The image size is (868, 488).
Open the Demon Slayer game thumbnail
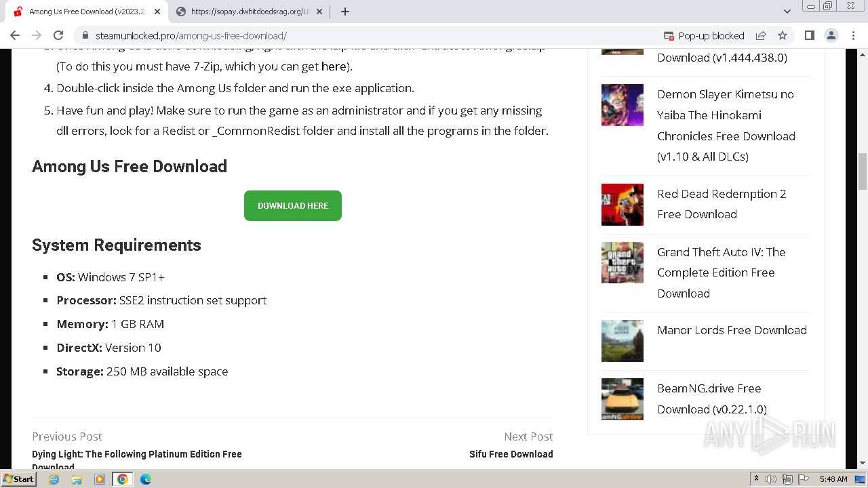point(623,105)
